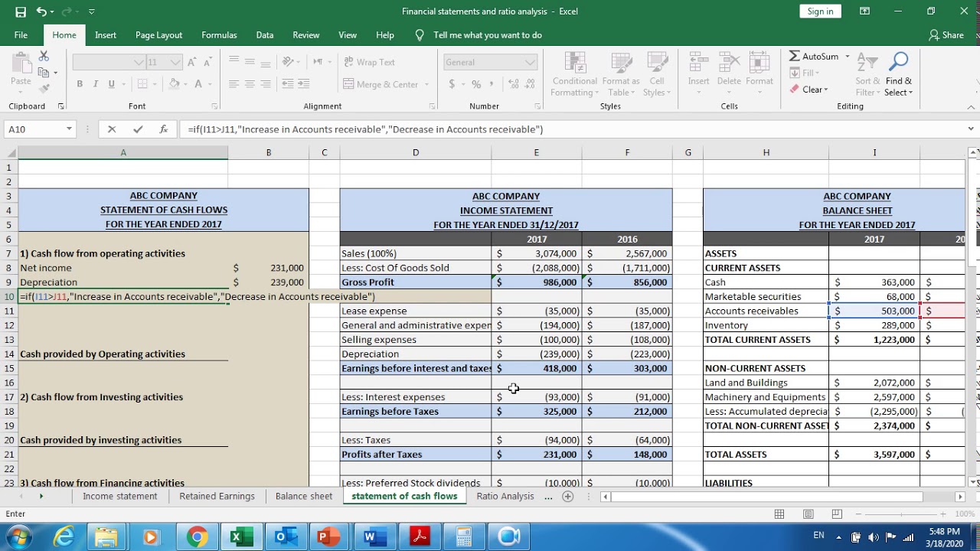This screenshot has width=980, height=551.
Task: Click the Format cells icon
Action: pos(759,70)
